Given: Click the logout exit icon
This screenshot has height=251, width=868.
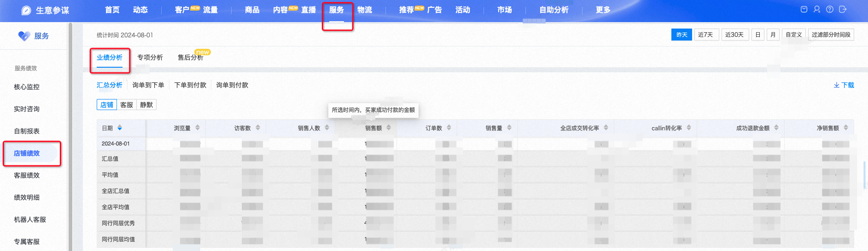Looking at the screenshot, I should pos(843,9).
